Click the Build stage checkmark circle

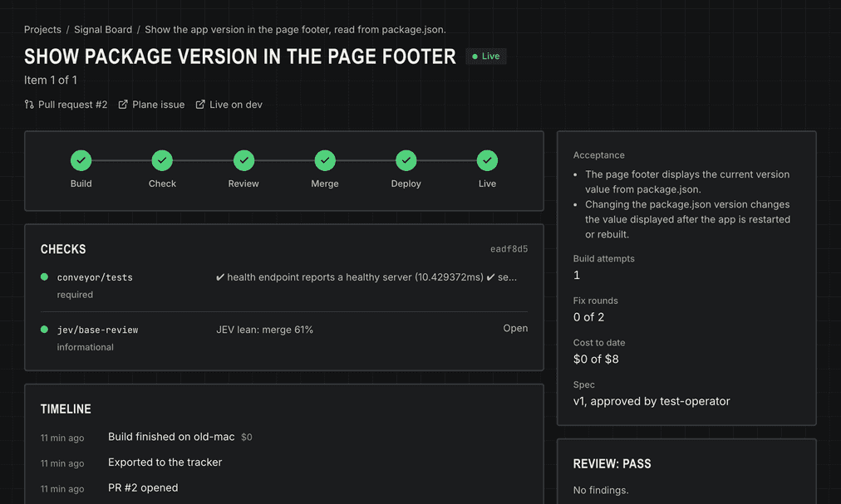81,160
